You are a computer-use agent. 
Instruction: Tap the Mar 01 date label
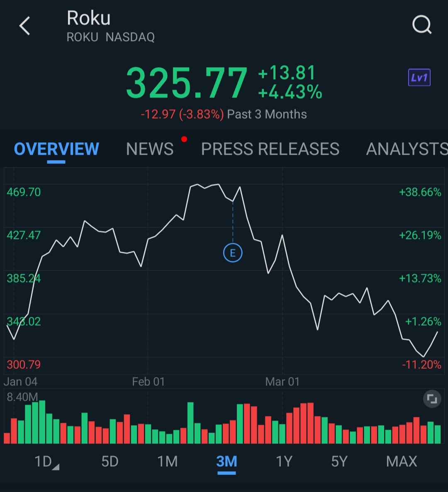282,382
